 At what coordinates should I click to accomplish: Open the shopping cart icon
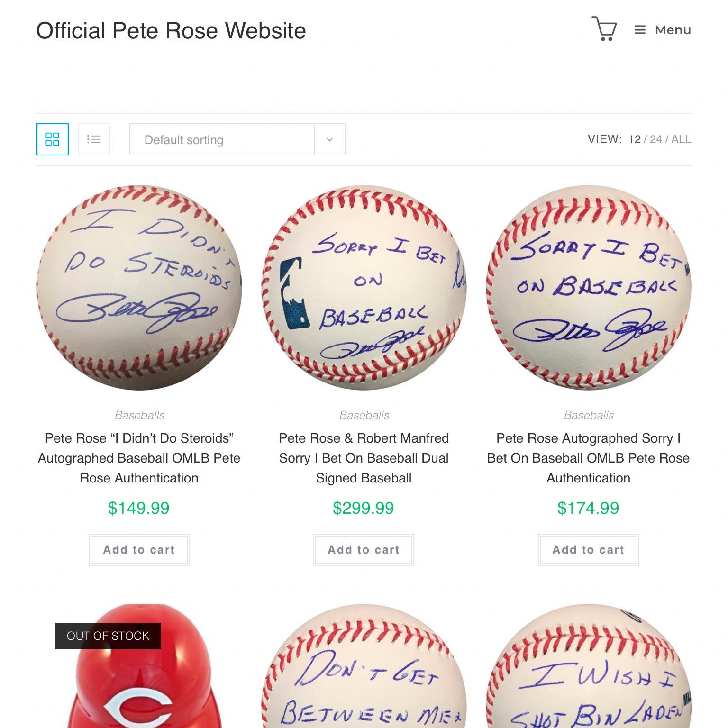(604, 29)
